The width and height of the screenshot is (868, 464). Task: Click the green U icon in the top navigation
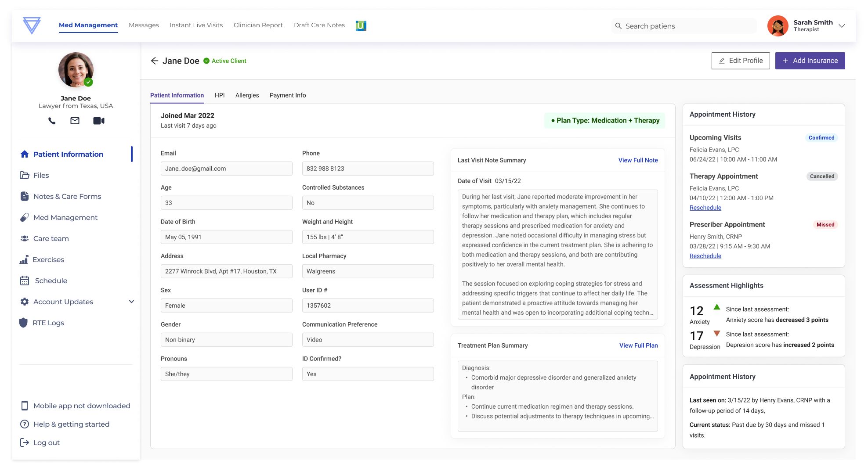pos(361,26)
